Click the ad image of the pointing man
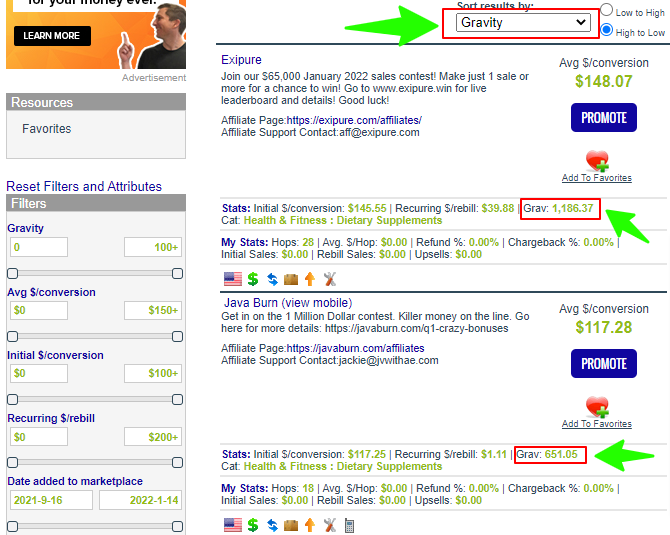 click(152, 38)
